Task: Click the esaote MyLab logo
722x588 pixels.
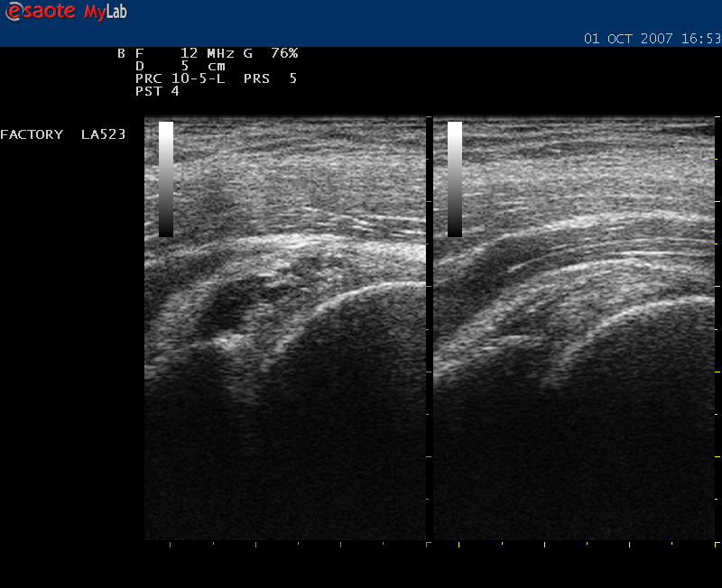Action: (x=66, y=12)
